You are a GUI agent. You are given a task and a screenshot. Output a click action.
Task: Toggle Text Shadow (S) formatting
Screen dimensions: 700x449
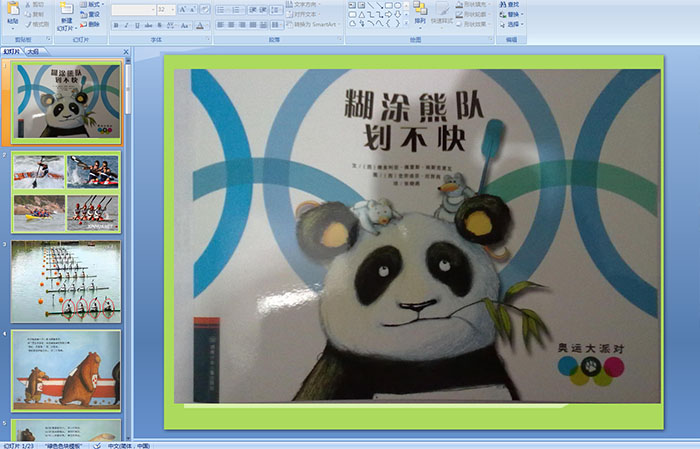tap(159, 25)
